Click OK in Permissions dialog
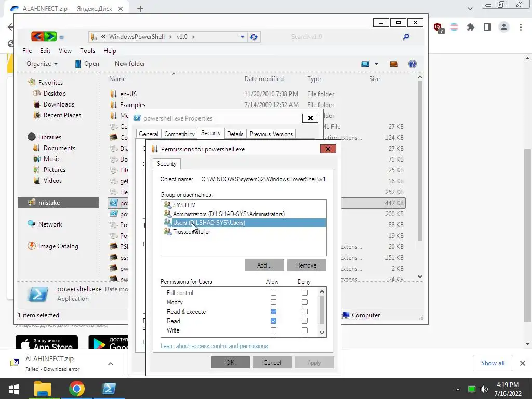Image resolution: width=532 pixels, height=399 pixels. (x=230, y=362)
